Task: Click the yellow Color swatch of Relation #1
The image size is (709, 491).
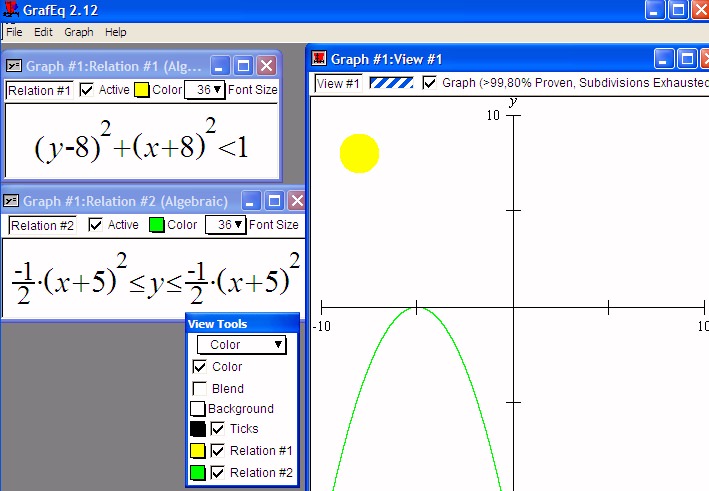Action: coord(142,90)
